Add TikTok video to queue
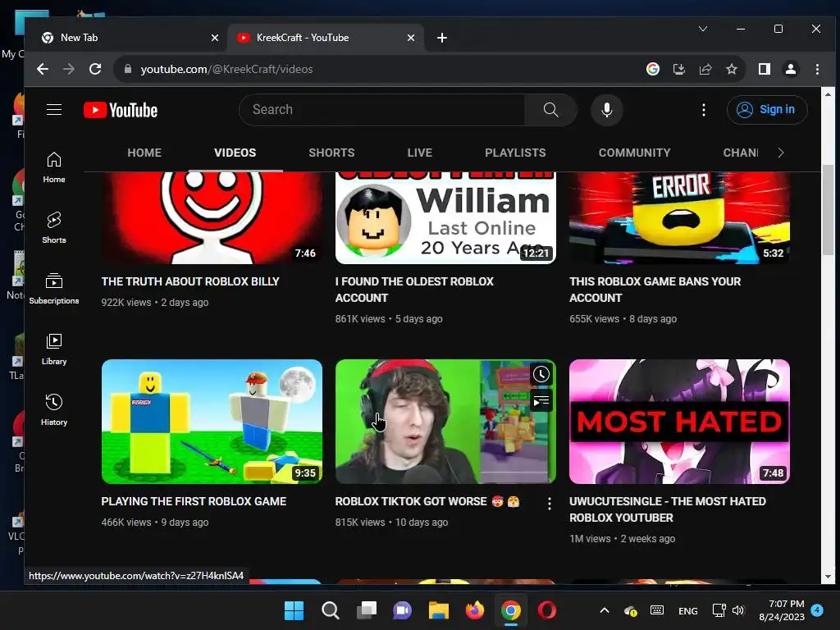 coord(541,400)
